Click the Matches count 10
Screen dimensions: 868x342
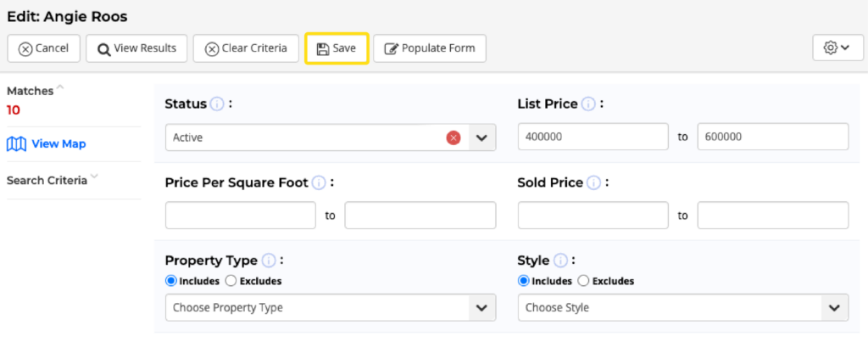coord(14,110)
